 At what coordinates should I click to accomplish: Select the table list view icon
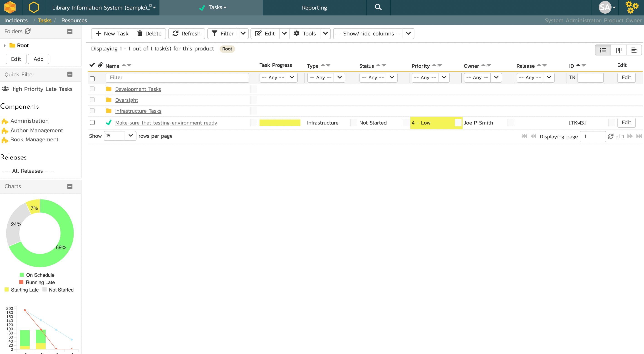pyautogui.click(x=603, y=50)
